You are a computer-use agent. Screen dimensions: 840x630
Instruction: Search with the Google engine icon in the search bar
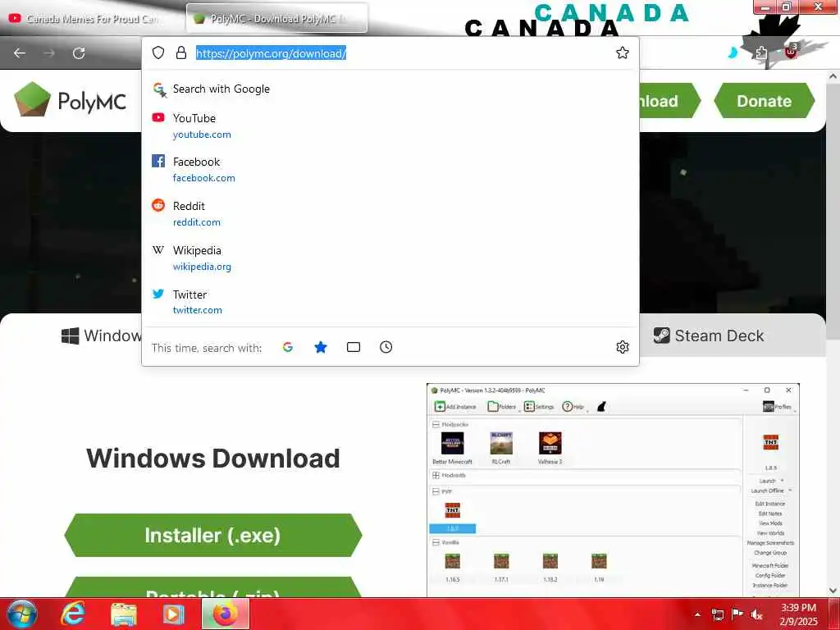click(288, 347)
